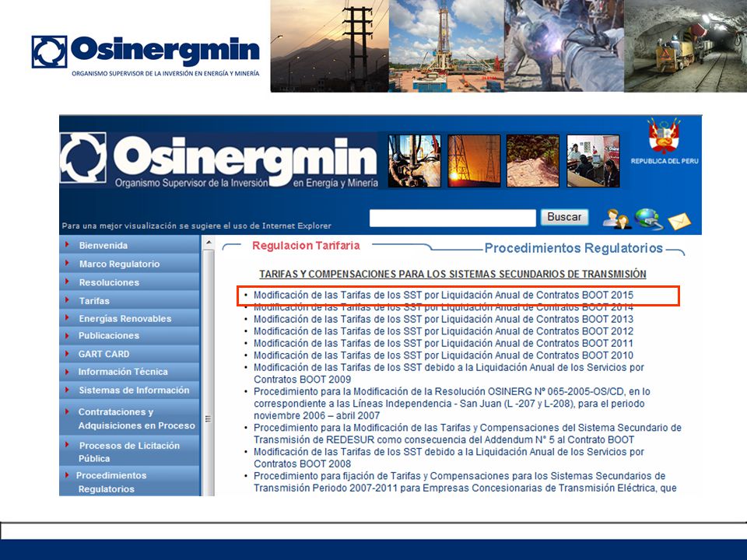Select Procesos de Licitación Pública

129,452
